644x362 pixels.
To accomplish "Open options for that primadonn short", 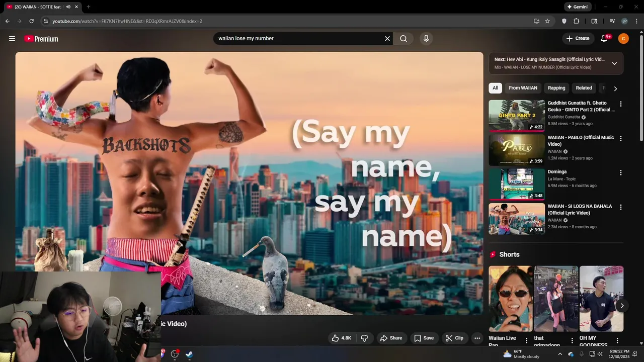I will tap(572, 341).
